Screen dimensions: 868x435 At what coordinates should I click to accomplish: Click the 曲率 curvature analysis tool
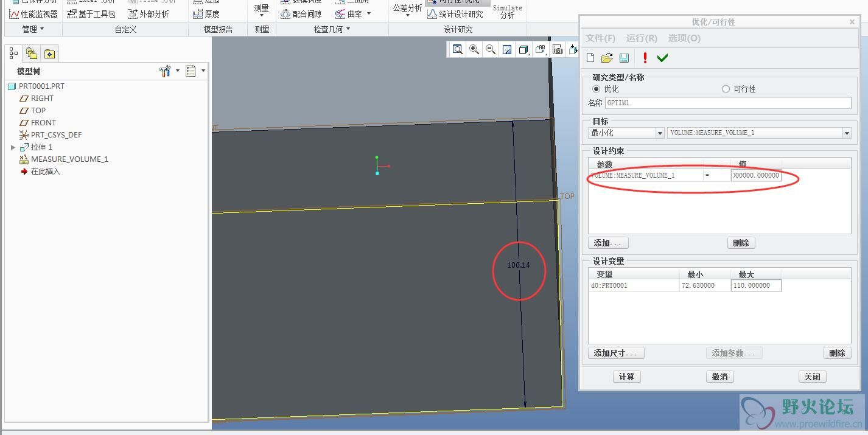(x=349, y=13)
